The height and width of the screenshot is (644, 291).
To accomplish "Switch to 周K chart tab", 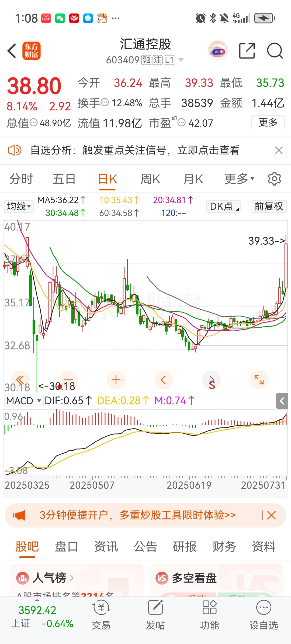I will tap(150, 179).
